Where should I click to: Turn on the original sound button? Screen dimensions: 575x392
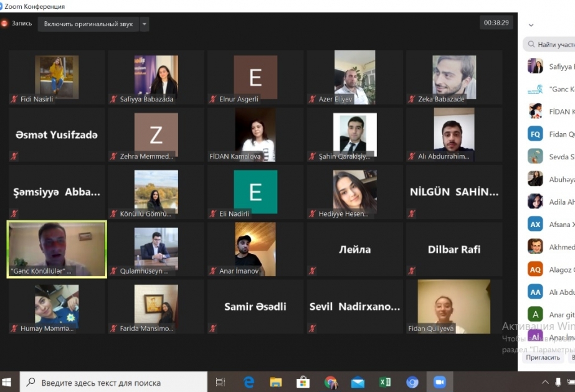click(88, 24)
